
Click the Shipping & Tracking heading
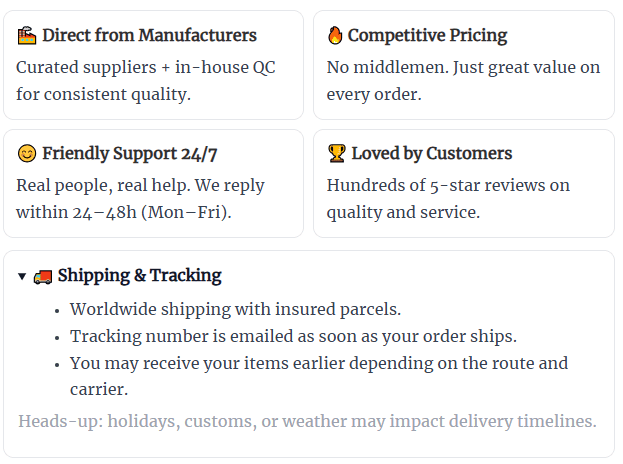139,276
